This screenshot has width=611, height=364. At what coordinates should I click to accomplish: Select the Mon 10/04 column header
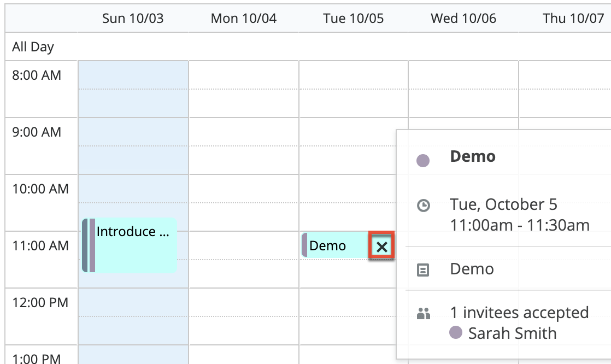tap(244, 19)
